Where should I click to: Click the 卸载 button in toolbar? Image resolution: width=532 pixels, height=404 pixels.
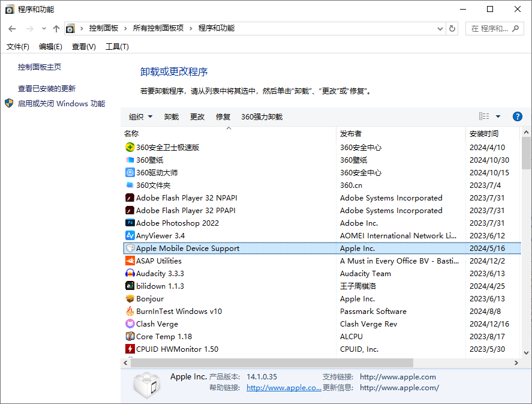(x=172, y=116)
